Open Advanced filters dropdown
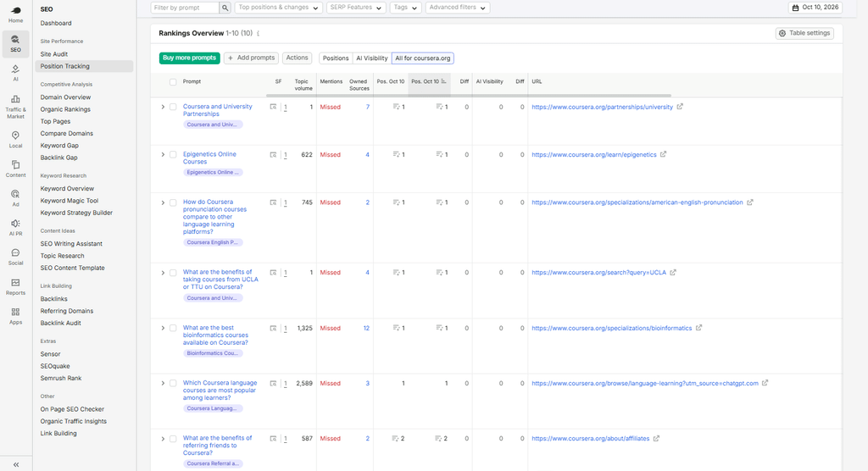868x471 pixels. [x=457, y=8]
